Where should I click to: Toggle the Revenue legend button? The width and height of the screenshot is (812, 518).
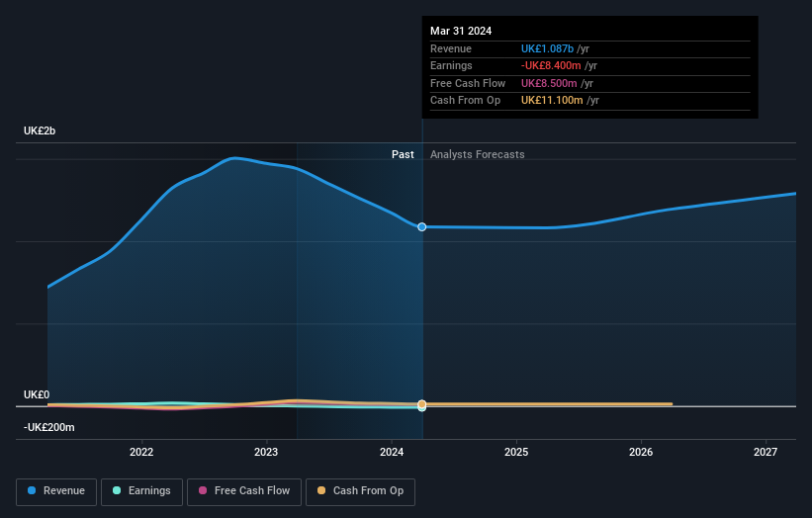[56, 491]
